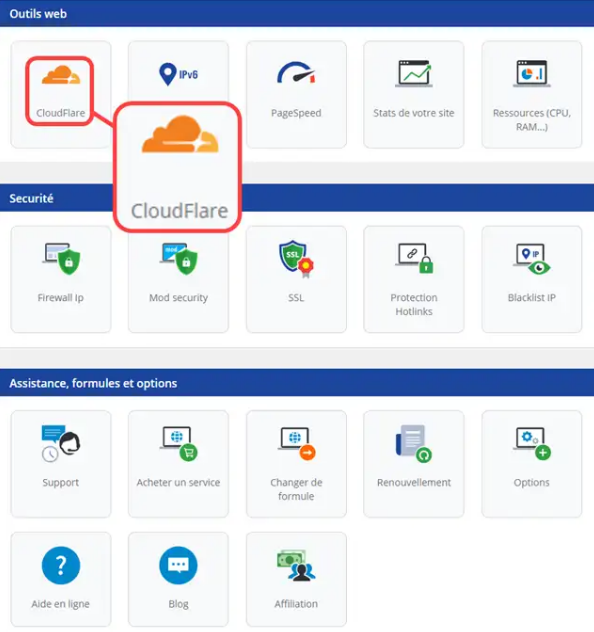Screen dimensions: 594x632
Task: Open the Renouvellement document icon
Action: point(414,443)
